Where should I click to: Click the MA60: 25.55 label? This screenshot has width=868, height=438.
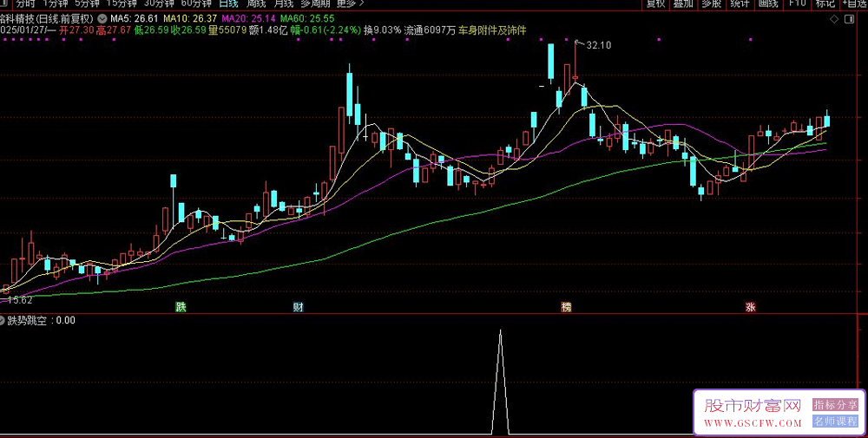coord(307,18)
